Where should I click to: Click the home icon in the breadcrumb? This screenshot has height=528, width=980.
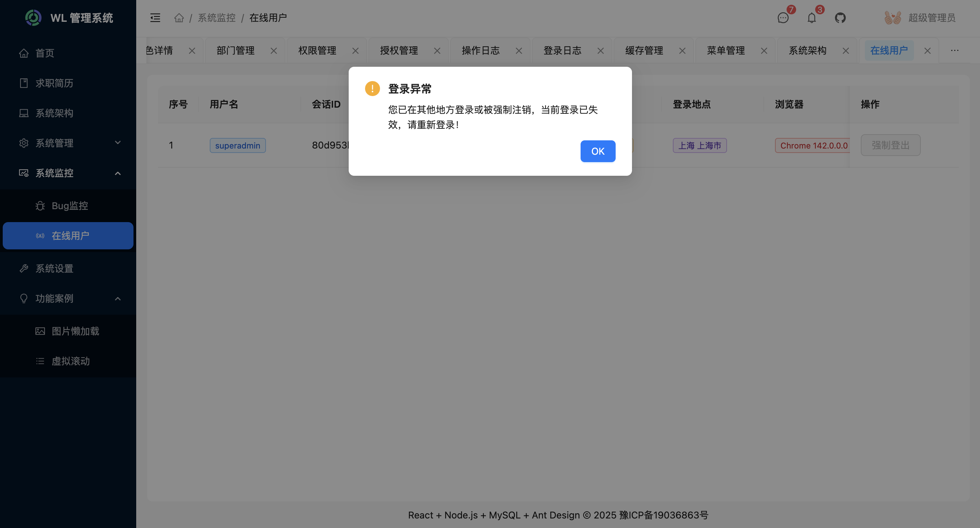click(179, 17)
